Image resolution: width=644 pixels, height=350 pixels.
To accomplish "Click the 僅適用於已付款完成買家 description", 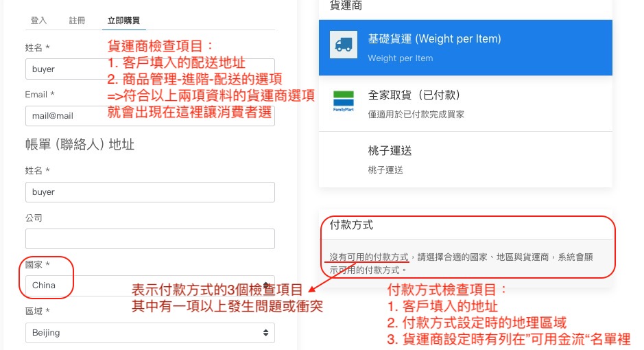I will [416, 115].
